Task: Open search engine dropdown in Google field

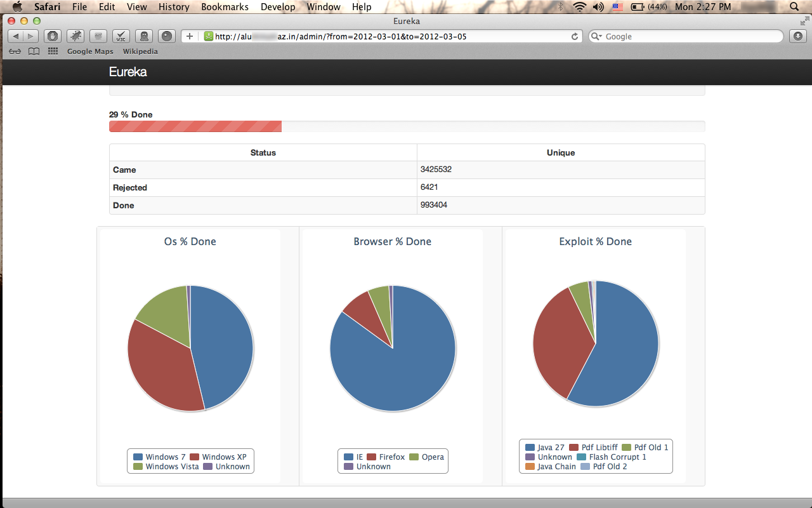Action: click(596, 36)
